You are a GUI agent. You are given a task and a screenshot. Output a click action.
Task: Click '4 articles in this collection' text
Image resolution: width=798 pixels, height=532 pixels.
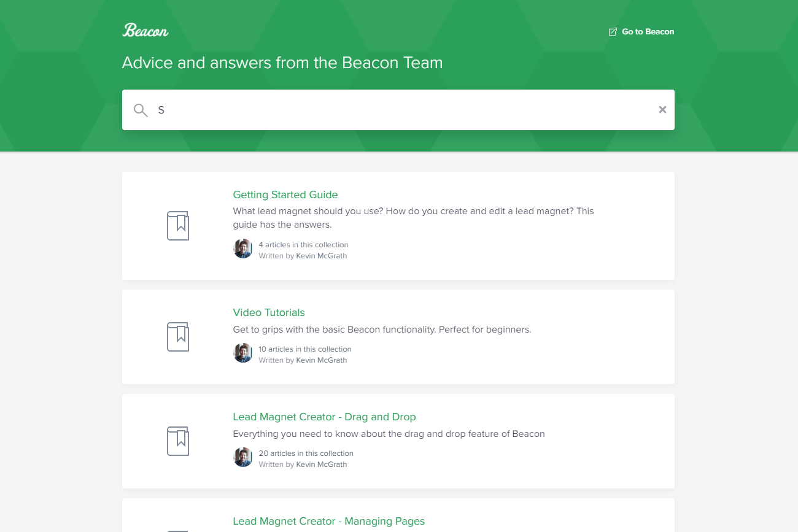coord(303,245)
